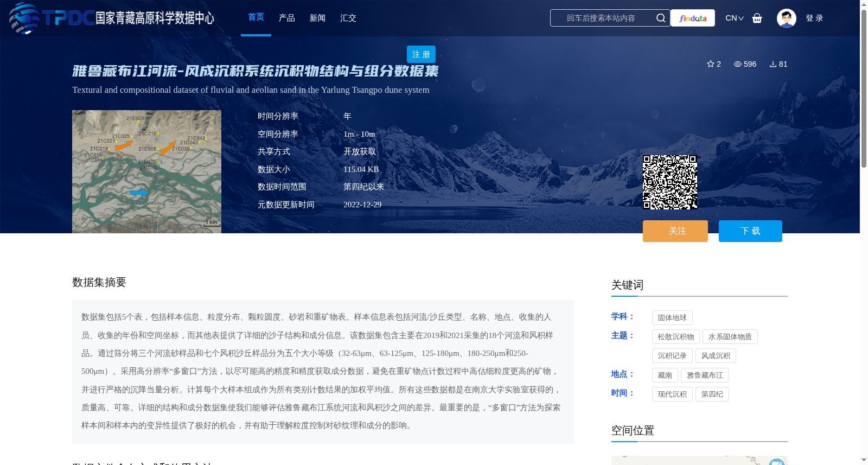Click the user avatar icon

[786, 18]
